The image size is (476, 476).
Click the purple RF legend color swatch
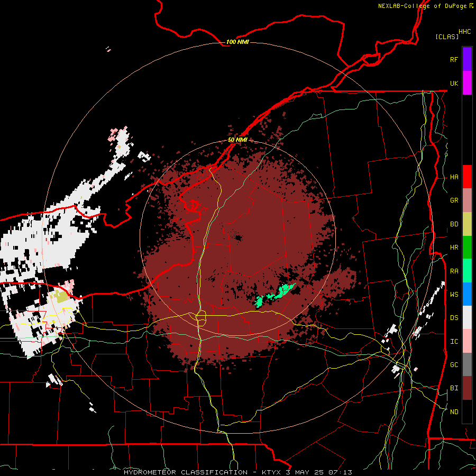pos(467,59)
